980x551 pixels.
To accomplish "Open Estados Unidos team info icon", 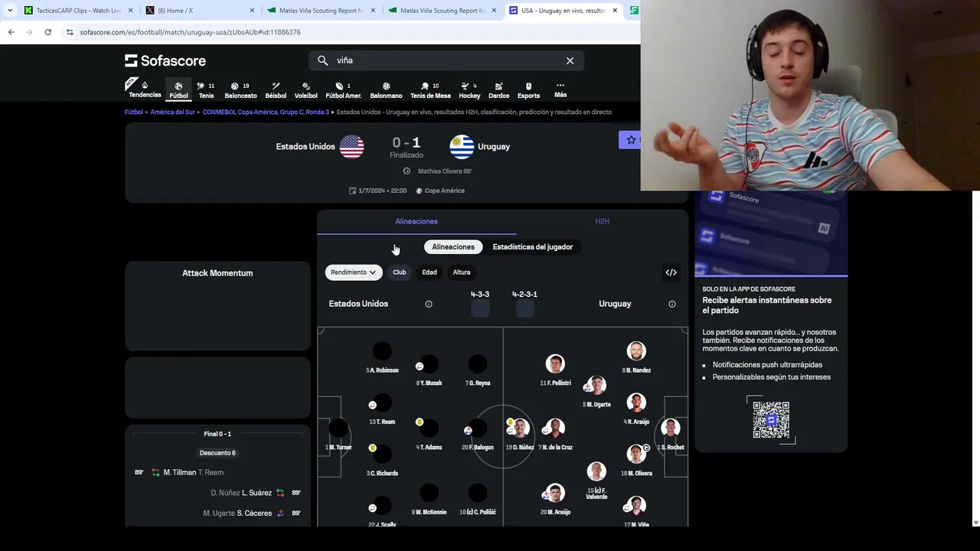I will [x=428, y=304].
